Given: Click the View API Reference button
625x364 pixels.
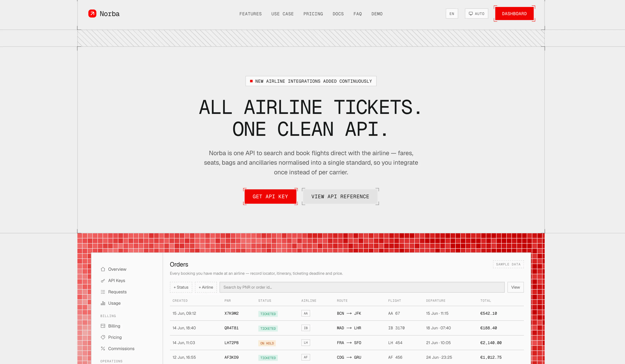Looking at the screenshot, I should tap(340, 196).
